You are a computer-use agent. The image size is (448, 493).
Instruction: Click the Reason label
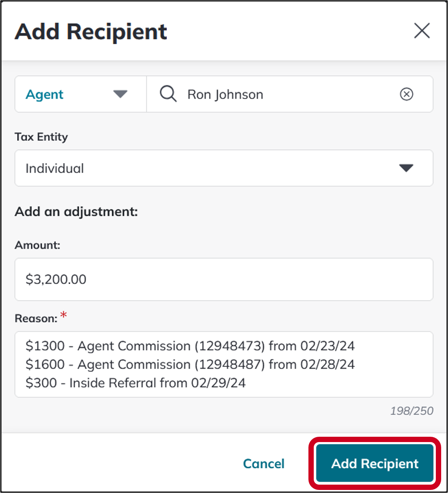[36, 319]
